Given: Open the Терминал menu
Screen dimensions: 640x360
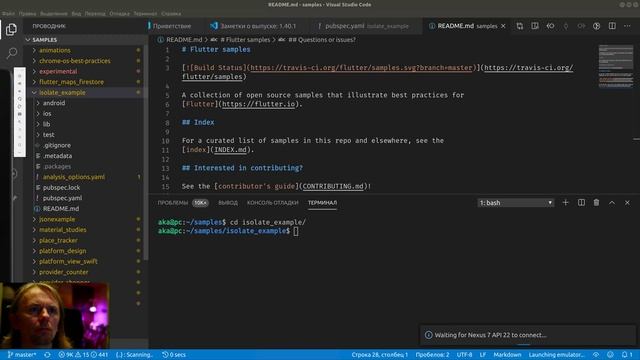Looking at the screenshot, I should coord(145,13).
